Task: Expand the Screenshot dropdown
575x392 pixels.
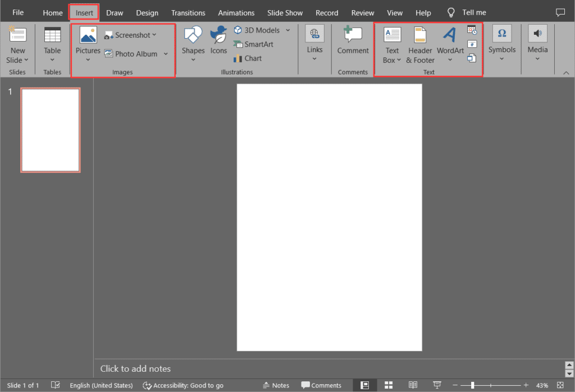Action: pos(154,34)
